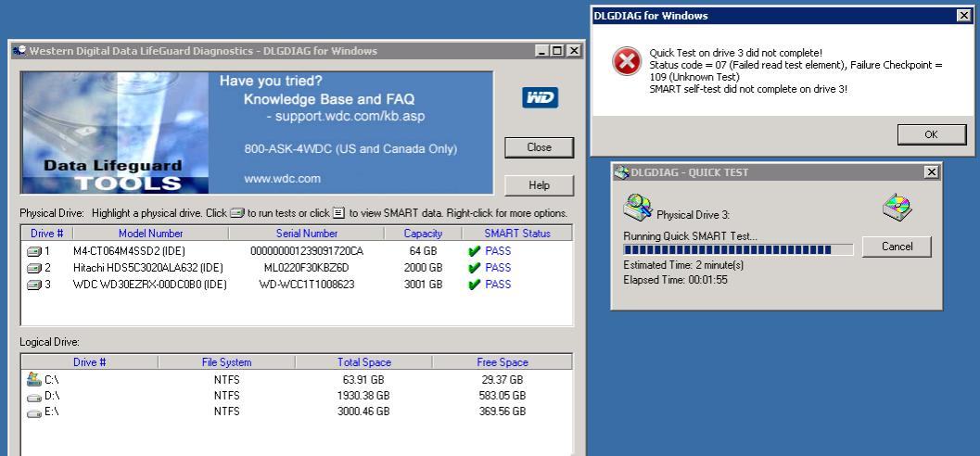Click the D:\ logical drive icon

pos(33,397)
